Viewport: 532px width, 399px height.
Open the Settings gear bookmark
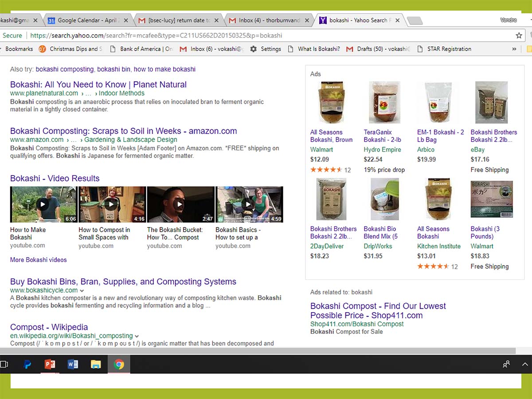coord(266,49)
